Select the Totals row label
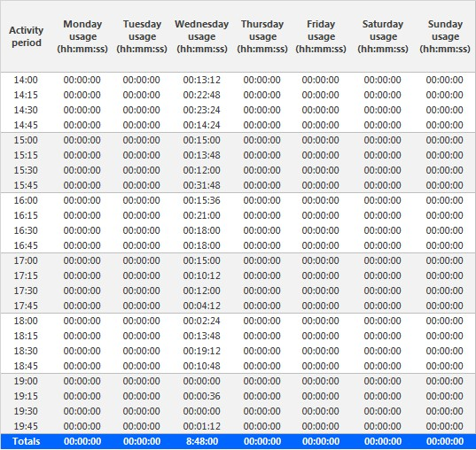Viewport: 476px width, 450px height. [x=26, y=441]
